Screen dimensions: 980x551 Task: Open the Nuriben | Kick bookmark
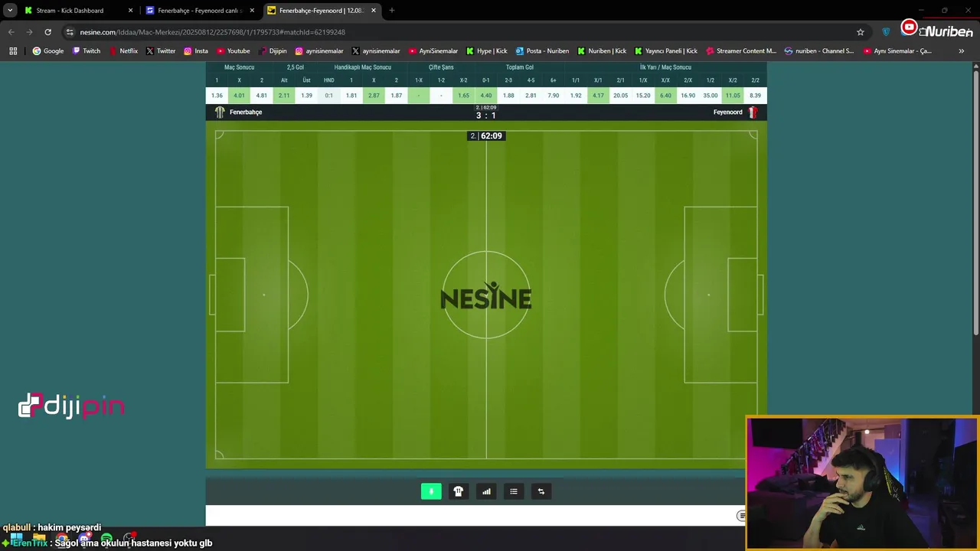[x=602, y=51]
